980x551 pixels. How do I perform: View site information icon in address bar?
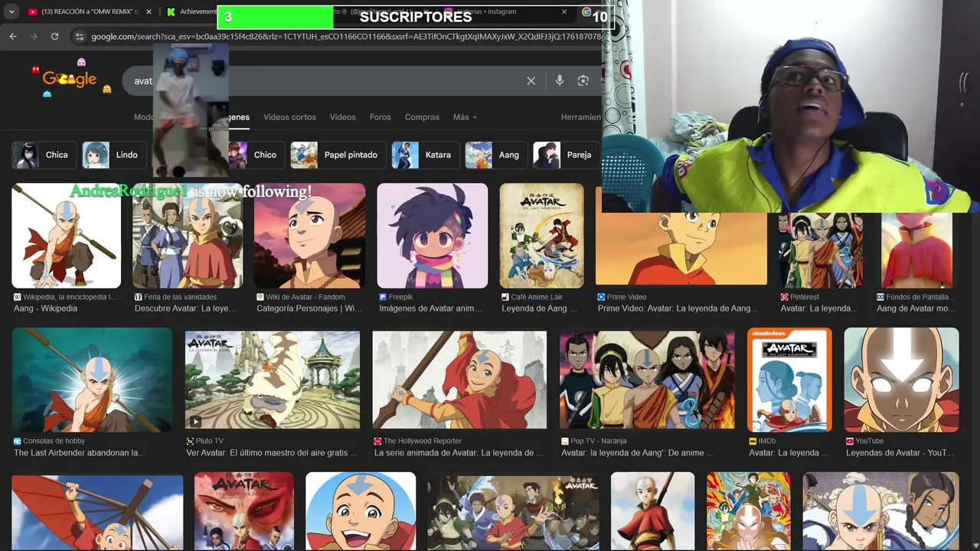pyautogui.click(x=79, y=36)
